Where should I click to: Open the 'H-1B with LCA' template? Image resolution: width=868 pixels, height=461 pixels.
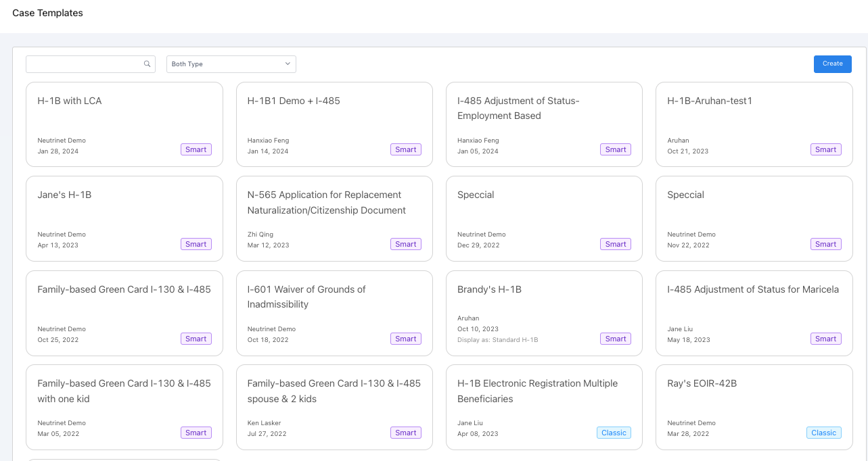[124, 124]
